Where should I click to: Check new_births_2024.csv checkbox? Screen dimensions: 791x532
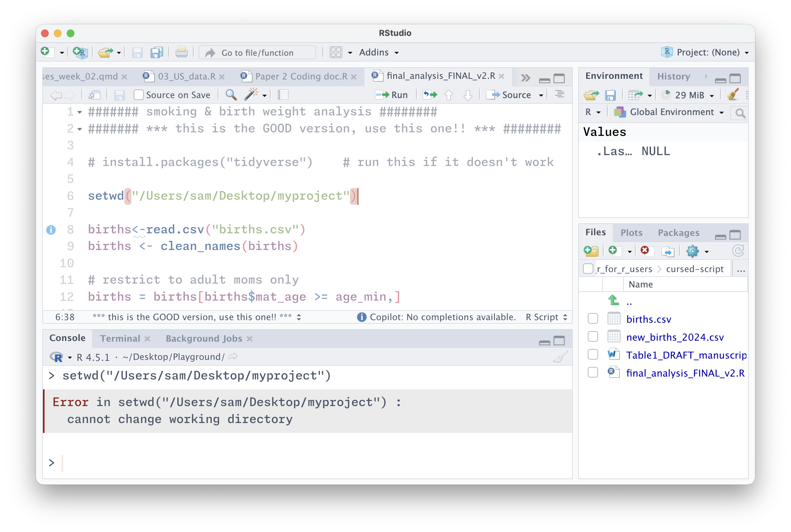pos(593,337)
